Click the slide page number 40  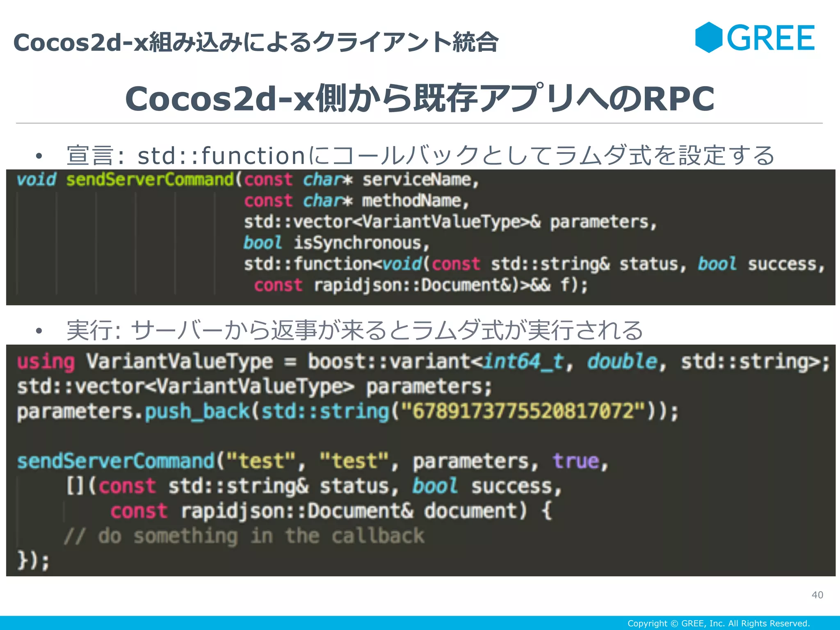(817, 595)
